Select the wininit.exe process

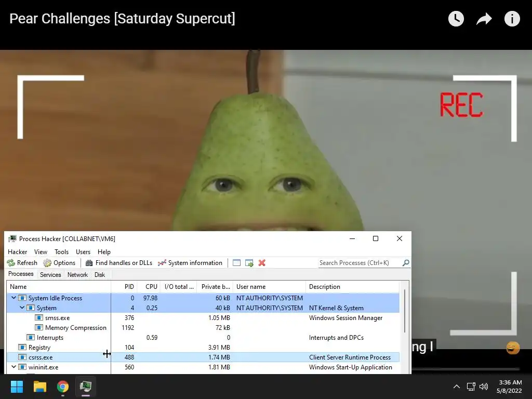click(x=203, y=367)
